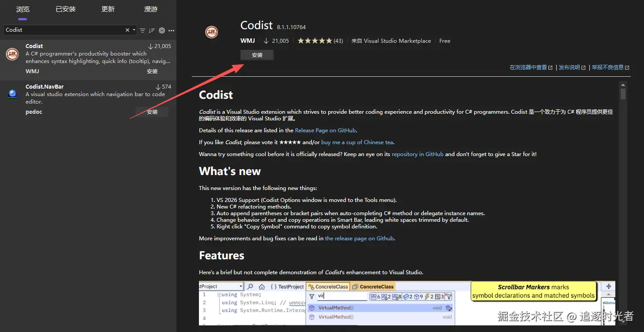The height and width of the screenshot is (332, 644).
Task: Open extension manager settings gear
Action: 162,30
